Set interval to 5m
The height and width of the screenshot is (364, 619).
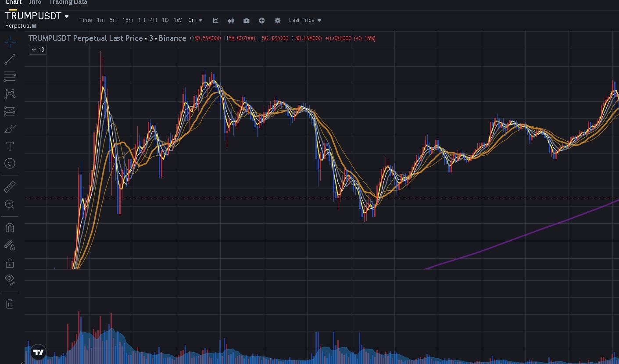pyautogui.click(x=114, y=20)
